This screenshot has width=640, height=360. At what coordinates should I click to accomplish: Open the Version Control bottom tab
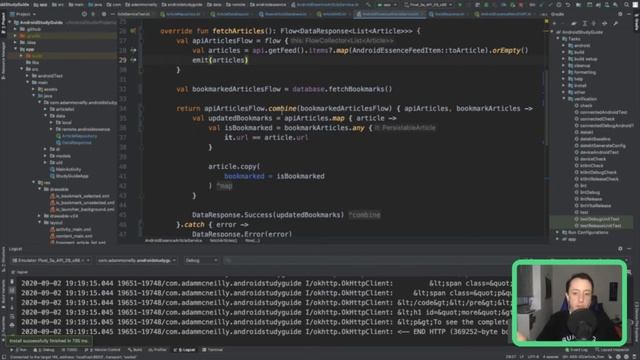[x=102, y=350]
